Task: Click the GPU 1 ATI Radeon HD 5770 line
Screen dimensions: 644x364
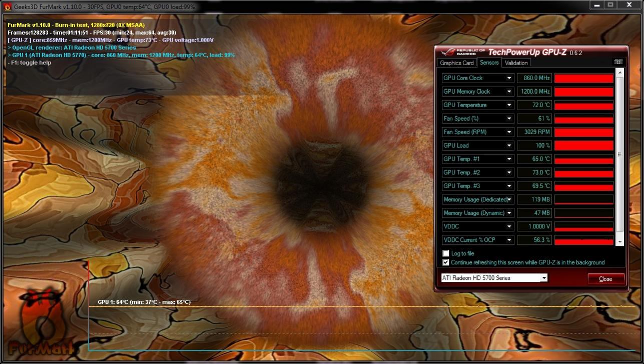Action: 121,55
